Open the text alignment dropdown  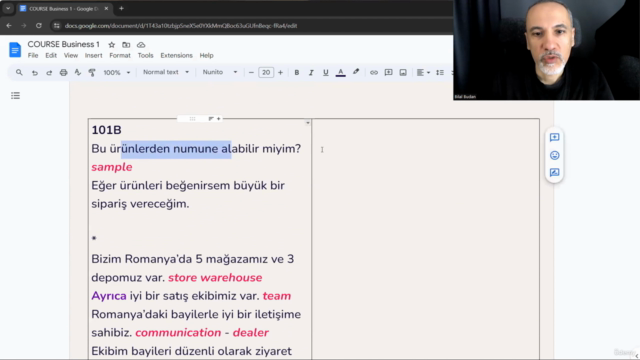coord(423,73)
